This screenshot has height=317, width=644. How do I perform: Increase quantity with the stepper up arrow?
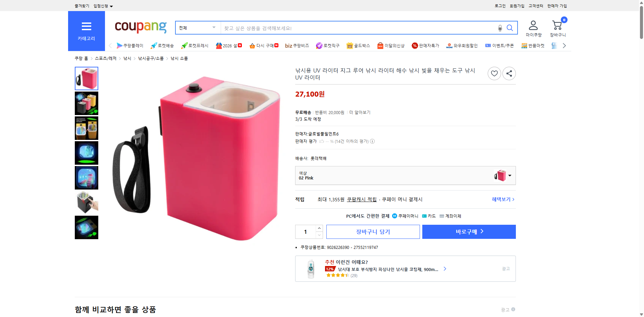319,228
